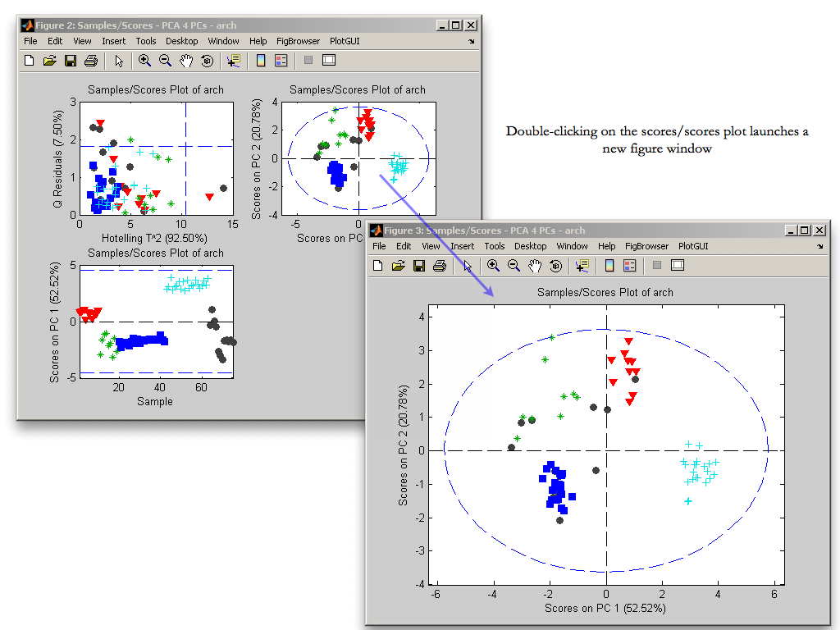Save Figure 3 using the floppy disk icon
This screenshot has width=840, height=630.
coord(418,265)
